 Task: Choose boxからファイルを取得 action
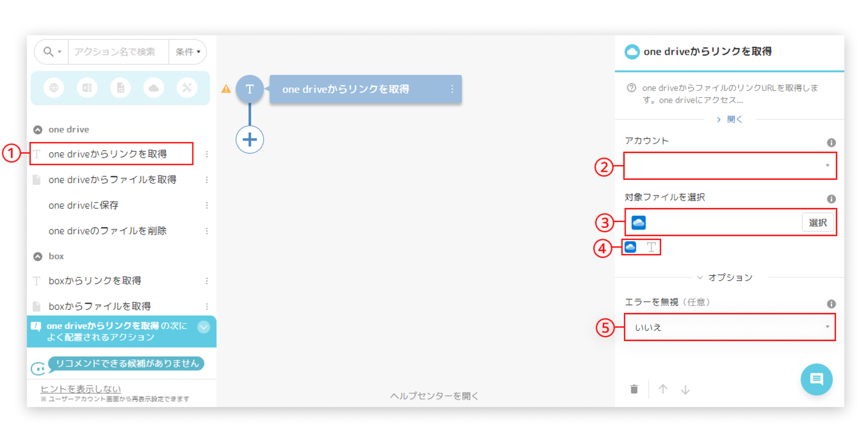click(x=99, y=306)
